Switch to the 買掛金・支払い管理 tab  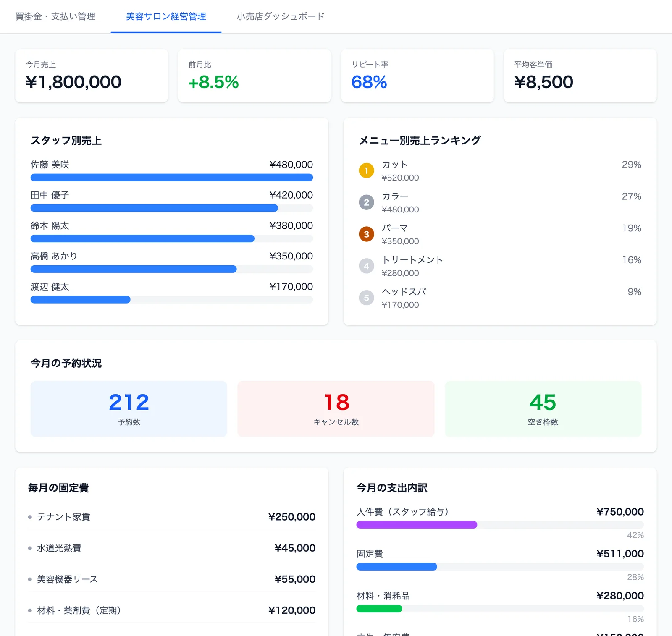click(55, 16)
